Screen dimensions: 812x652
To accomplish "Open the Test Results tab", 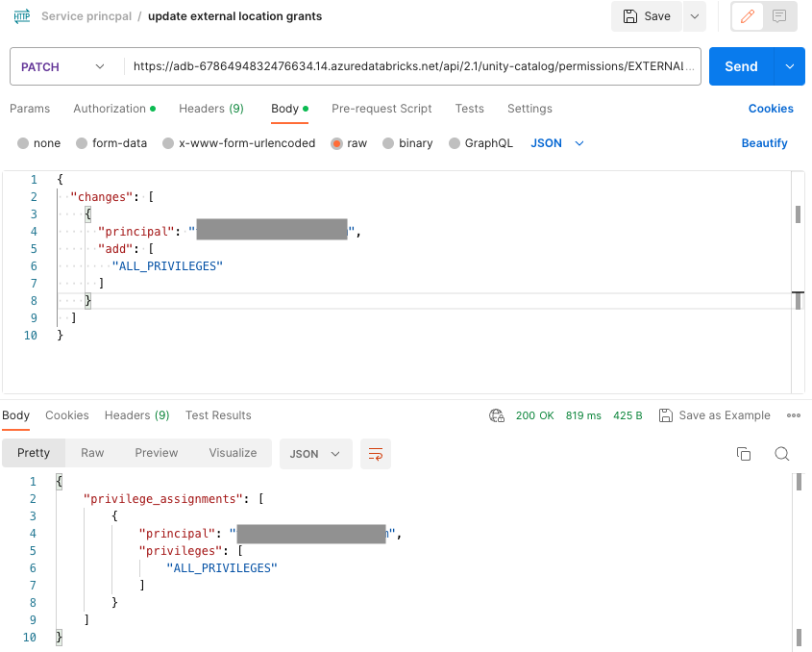I will coord(218,415).
